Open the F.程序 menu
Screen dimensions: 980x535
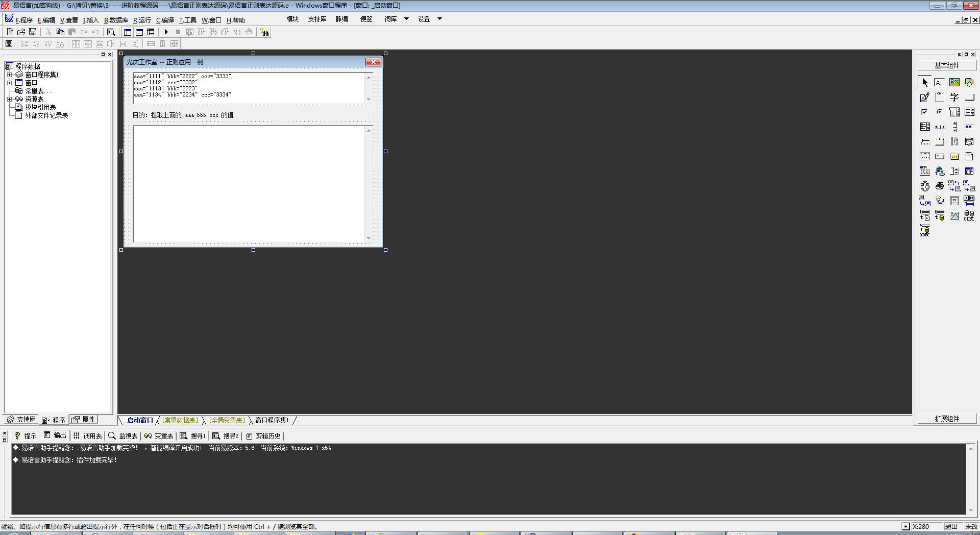24,20
